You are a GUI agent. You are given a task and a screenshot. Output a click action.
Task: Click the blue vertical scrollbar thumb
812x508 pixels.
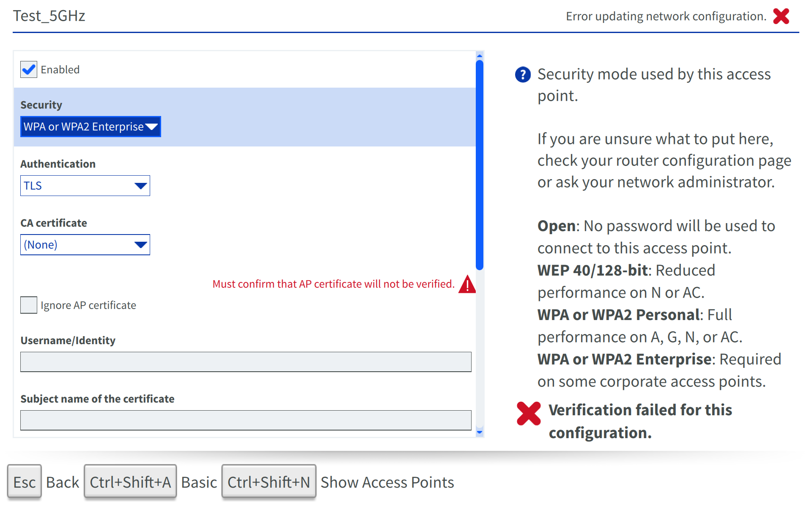pyautogui.click(x=479, y=165)
